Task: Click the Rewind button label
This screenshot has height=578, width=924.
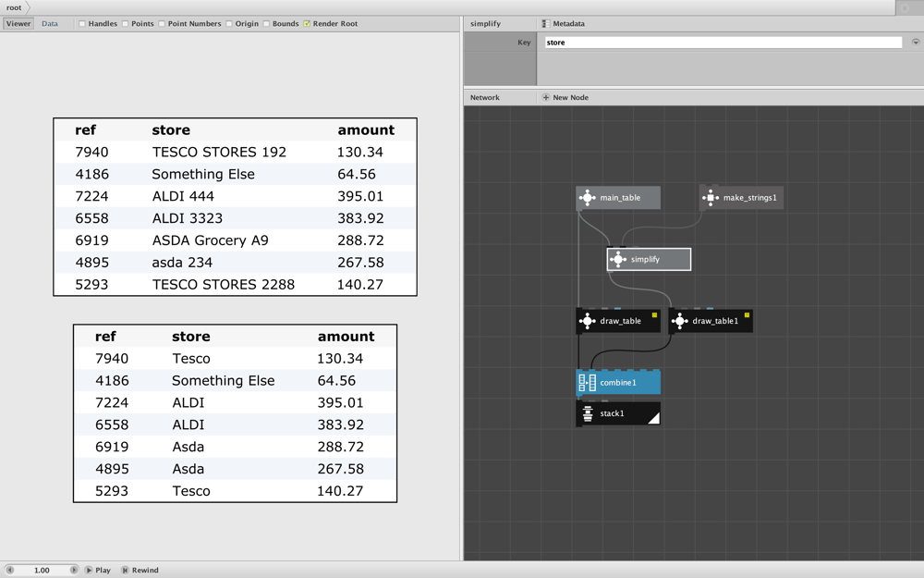Action: [145, 570]
